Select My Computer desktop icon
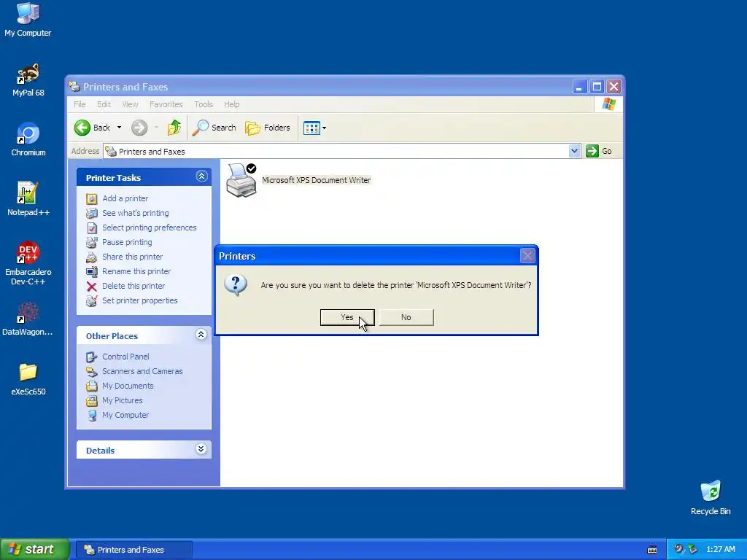 (28, 20)
